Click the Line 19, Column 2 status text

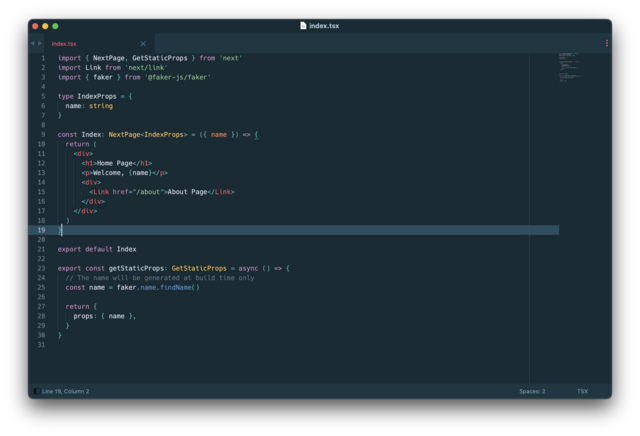point(65,391)
